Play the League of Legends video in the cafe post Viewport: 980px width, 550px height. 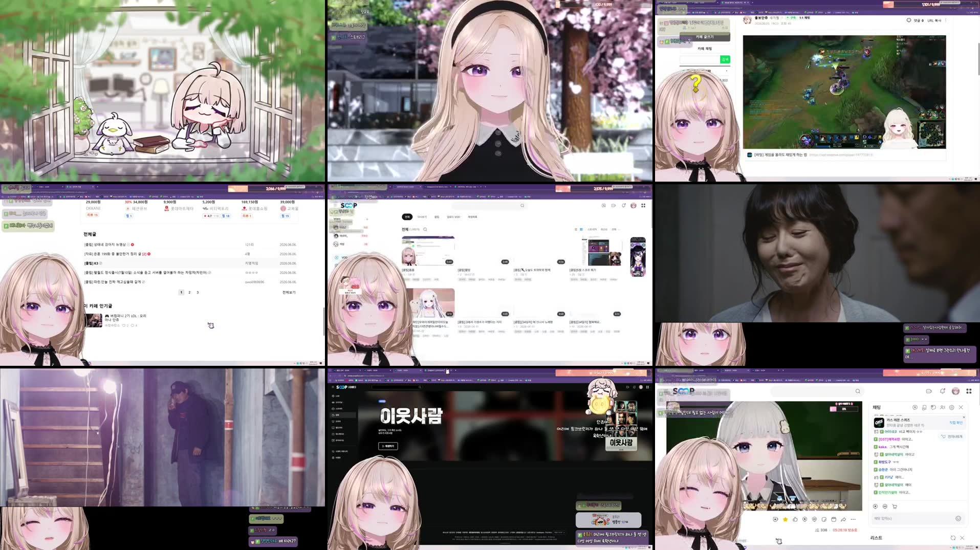844,92
